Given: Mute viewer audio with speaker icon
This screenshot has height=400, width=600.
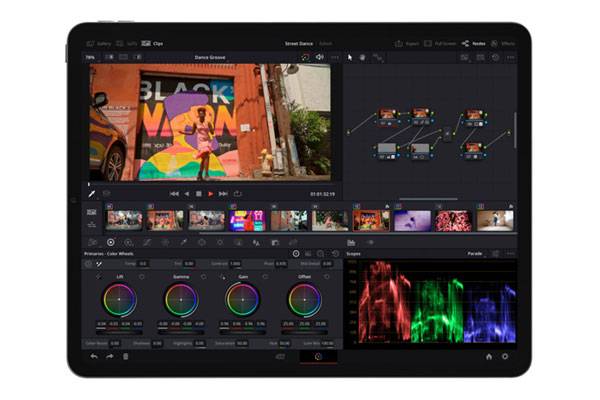Looking at the screenshot, I should [319, 57].
